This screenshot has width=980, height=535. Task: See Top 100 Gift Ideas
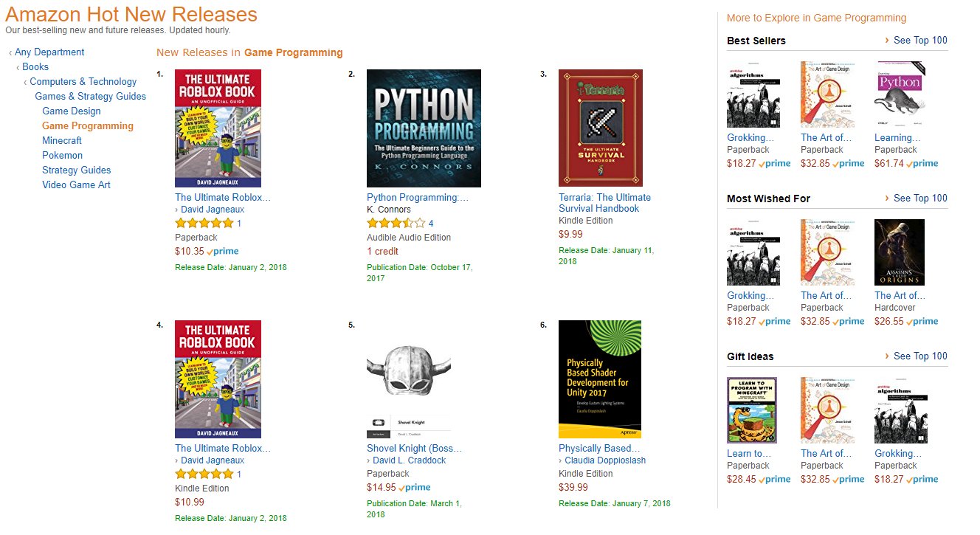tap(920, 356)
